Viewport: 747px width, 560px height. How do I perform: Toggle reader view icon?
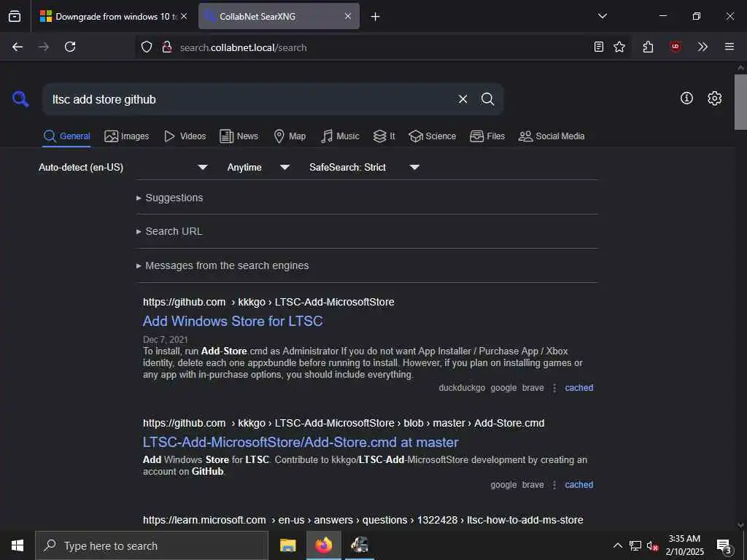point(599,47)
